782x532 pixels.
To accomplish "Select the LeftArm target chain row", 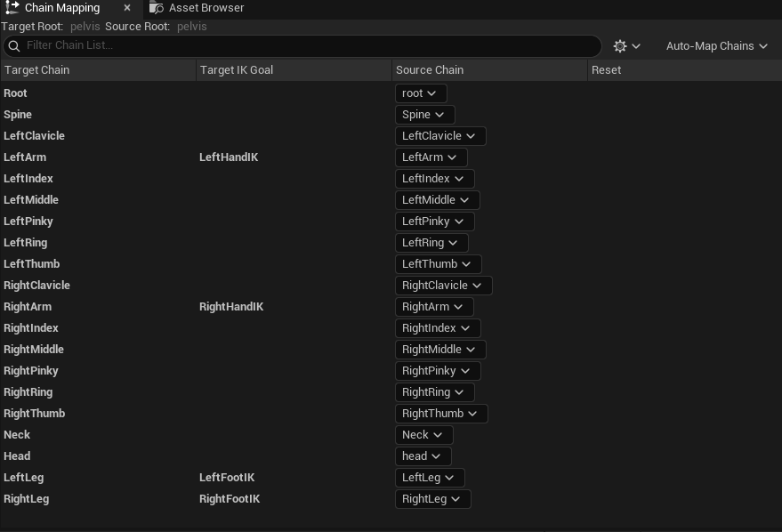I will [x=25, y=157].
